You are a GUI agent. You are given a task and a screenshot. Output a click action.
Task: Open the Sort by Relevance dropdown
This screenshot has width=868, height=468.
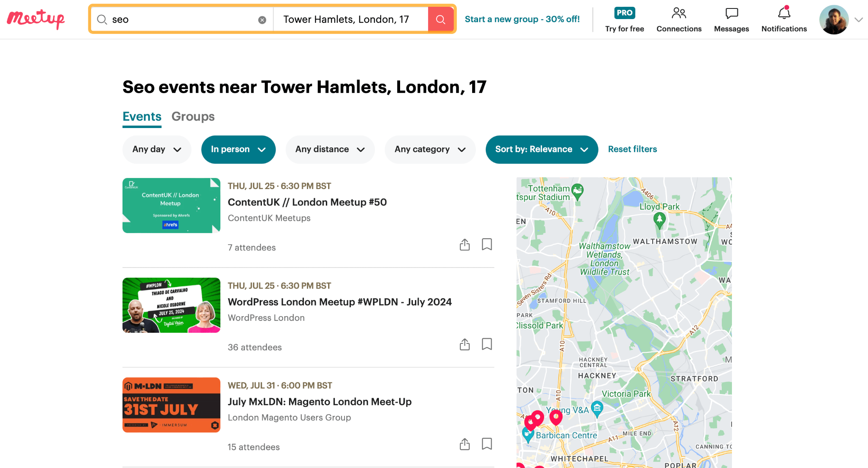[541, 149]
